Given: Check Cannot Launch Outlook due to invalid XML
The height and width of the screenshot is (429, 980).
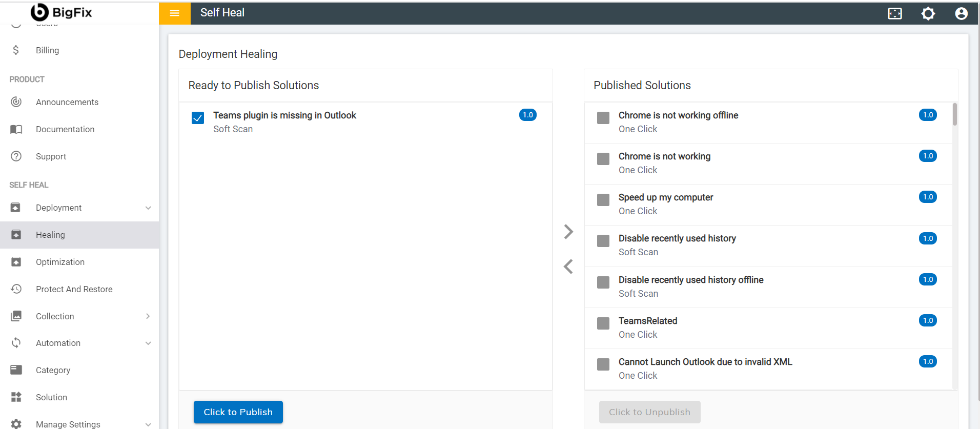Looking at the screenshot, I should (603, 364).
